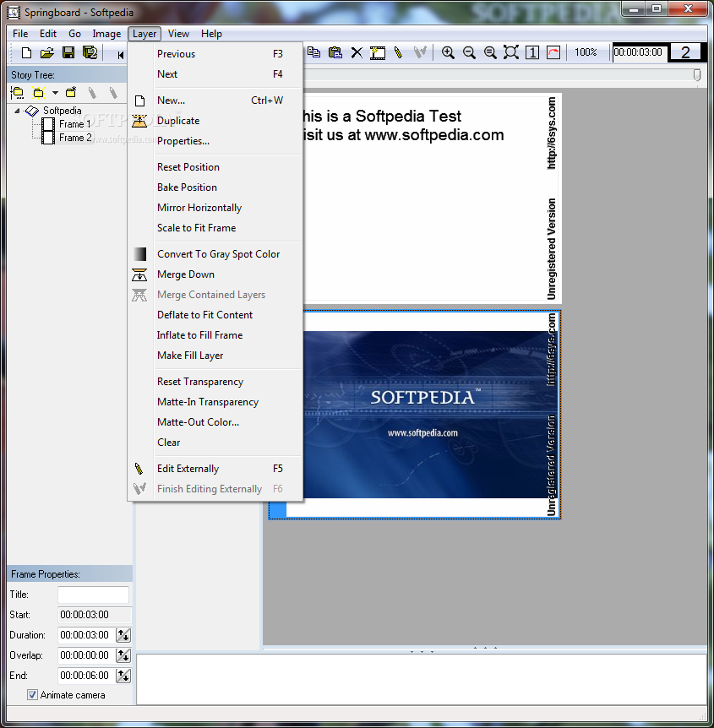Click the New document toolbar icon
Screen dimensions: 714x728
click(26, 53)
